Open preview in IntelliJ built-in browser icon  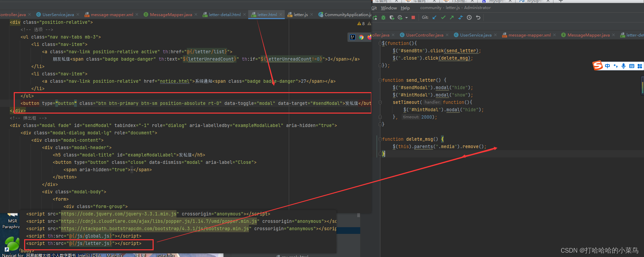tap(353, 37)
